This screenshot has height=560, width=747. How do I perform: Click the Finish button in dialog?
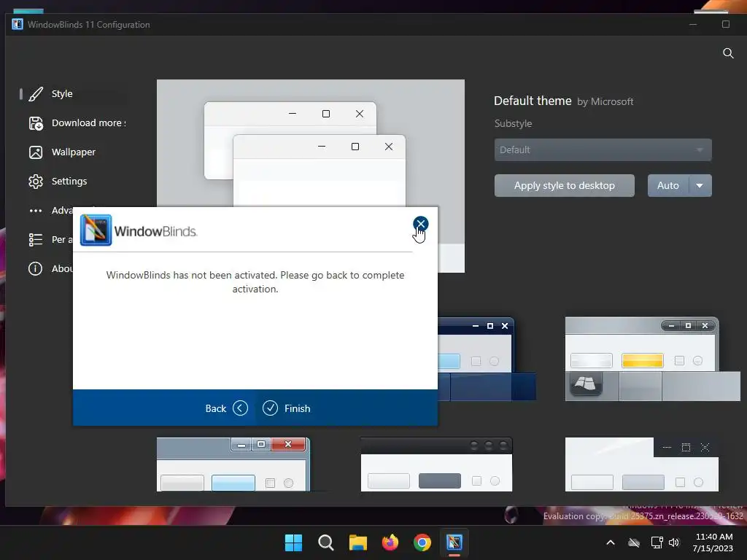coord(286,408)
